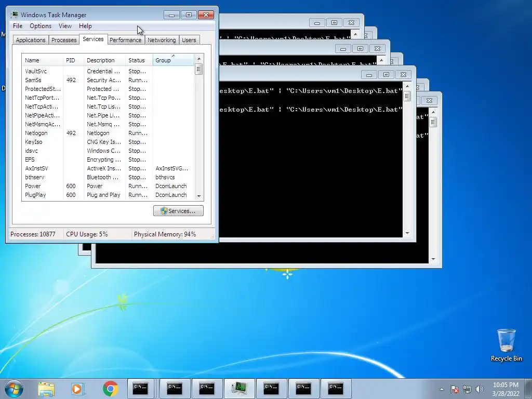This screenshot has width=532, height=399.
Task: Select the idsvc service row
Action: click(x=108, y=151)
